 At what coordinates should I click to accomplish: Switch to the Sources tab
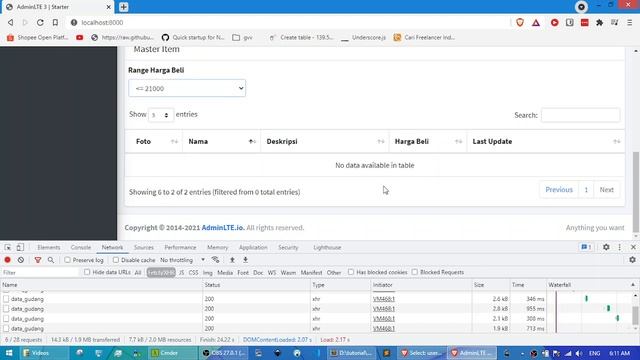tap(144, 247)
